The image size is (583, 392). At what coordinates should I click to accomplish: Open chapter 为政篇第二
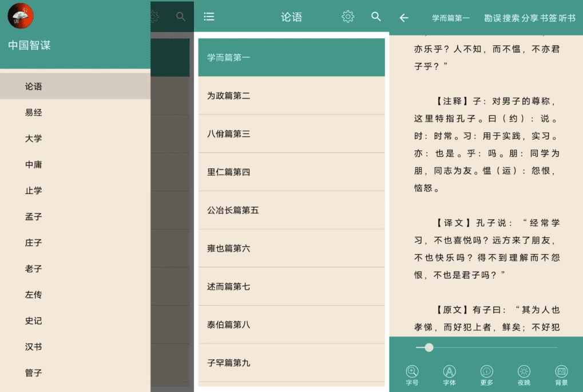click(291, 96)
